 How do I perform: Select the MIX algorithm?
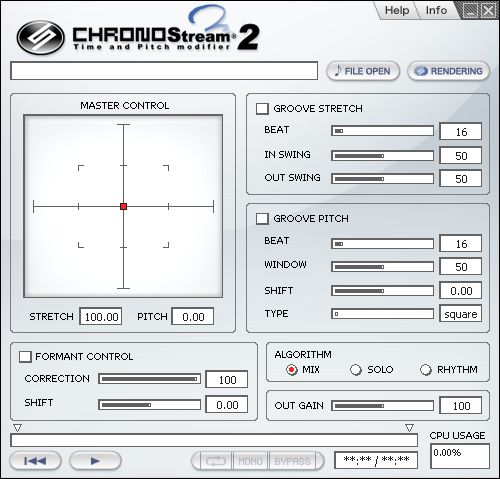click(292, 370)
